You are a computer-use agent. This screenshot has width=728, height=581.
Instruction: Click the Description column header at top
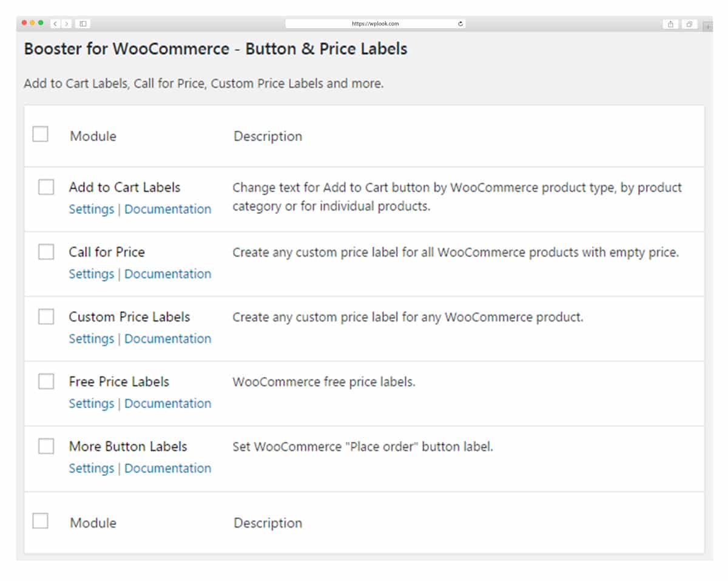[268, 136]
